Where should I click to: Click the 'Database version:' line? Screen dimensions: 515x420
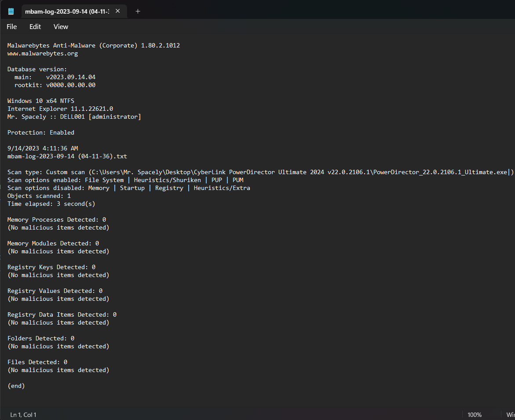click(37, 69)
